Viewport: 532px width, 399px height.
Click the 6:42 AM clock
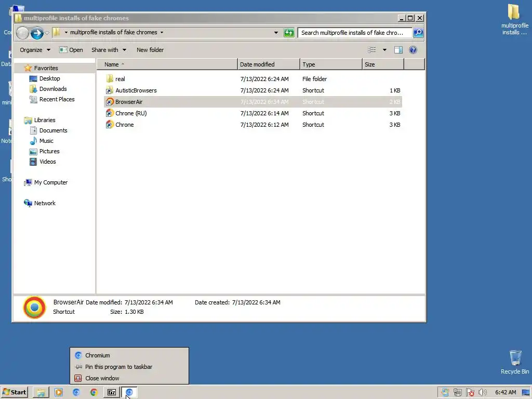click(505, 392)
